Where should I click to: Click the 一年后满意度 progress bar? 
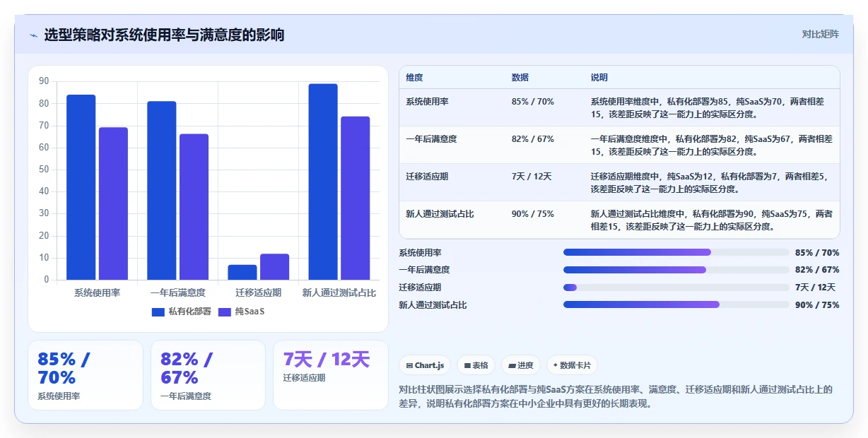pos(676,270)
